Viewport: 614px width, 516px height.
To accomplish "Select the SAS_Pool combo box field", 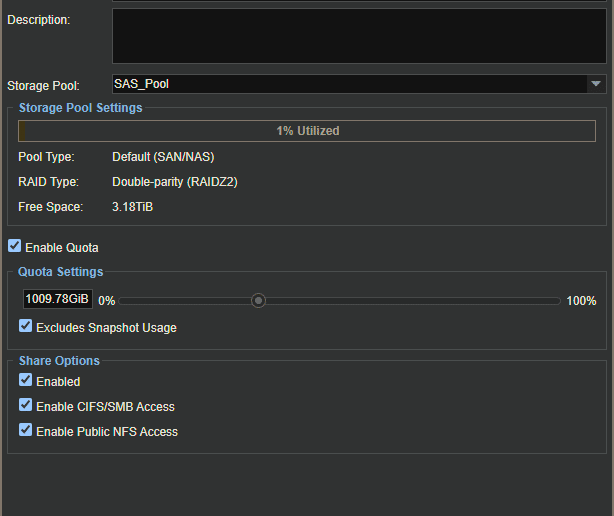I will (359, 84).
